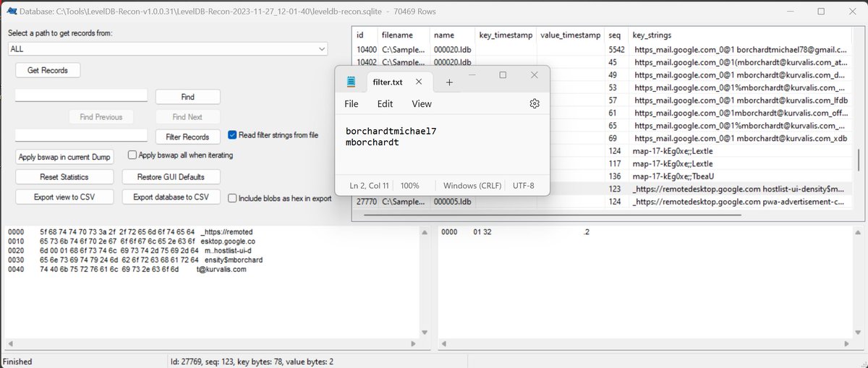
Task: Click the filename column header
Action: (x=403, y=35)
